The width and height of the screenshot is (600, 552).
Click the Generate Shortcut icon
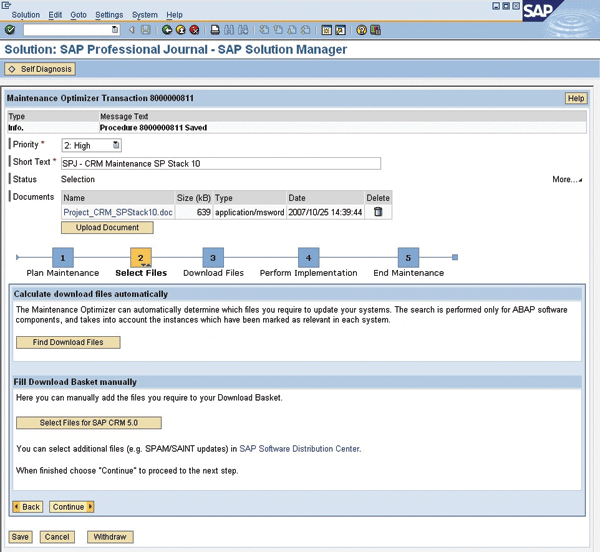[x=340, y=30]
